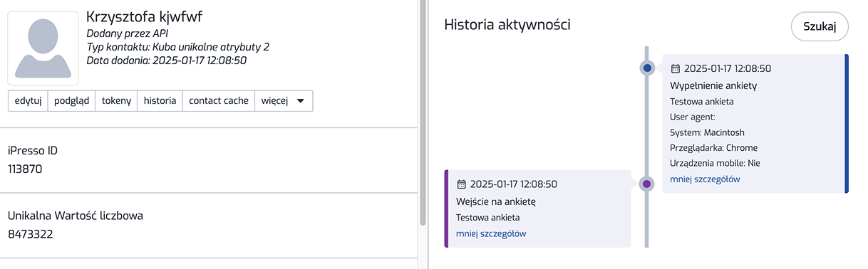This screenshot has width=868, height=269.
Task: Click calendar icon on Wejście na ankietę entry
Action: tap(461, 184)
